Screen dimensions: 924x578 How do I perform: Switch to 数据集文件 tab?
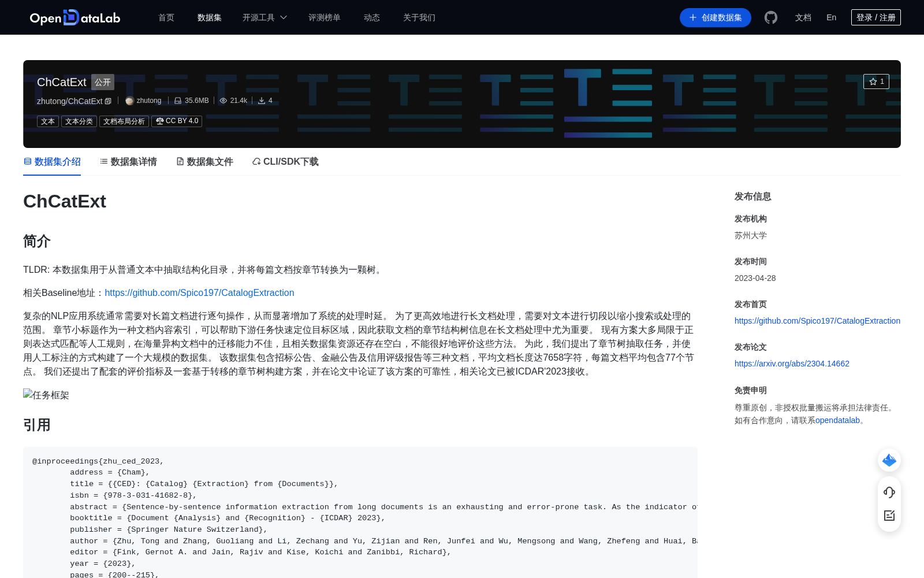point(204,162)
